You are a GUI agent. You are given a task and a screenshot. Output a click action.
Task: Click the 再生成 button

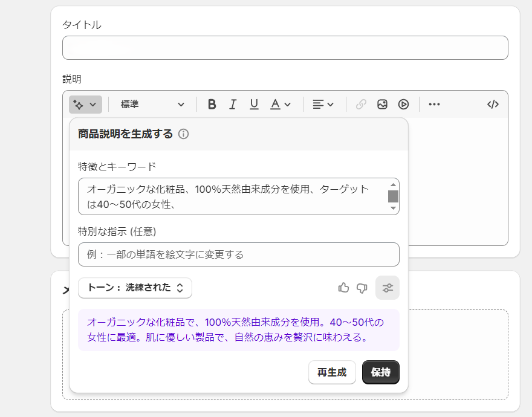click(x=332, y=372)
